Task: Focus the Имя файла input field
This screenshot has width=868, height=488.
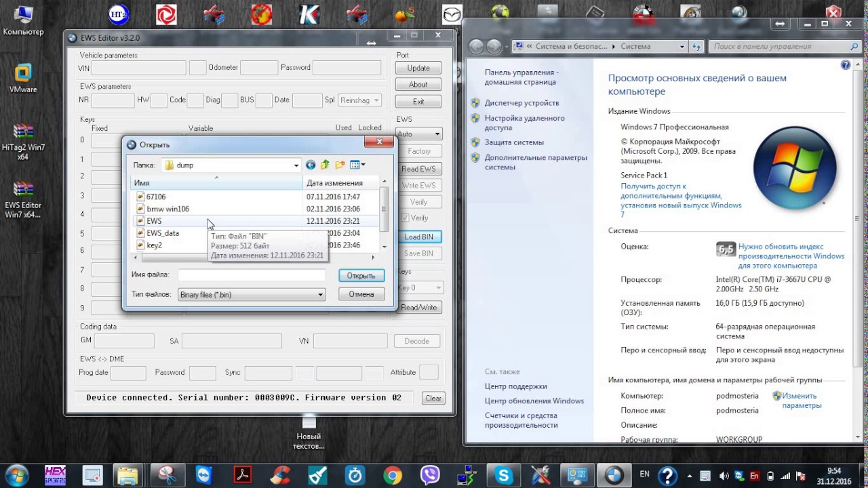Action: (x=252, y=274)
